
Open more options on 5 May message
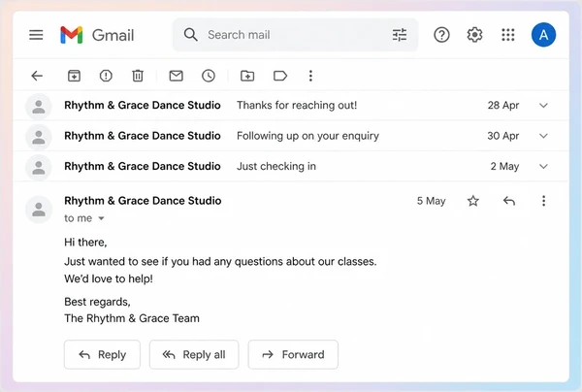tap(543, 201)
